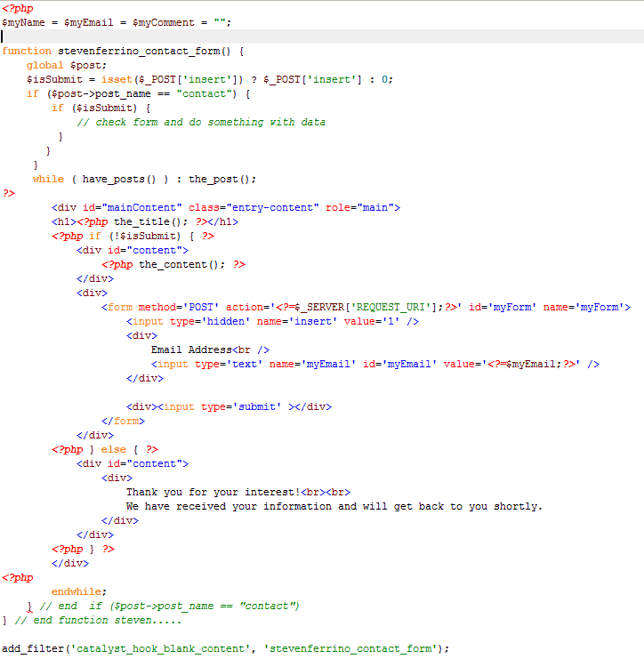
Task: Click the the_post(); call
Action: 222,180
